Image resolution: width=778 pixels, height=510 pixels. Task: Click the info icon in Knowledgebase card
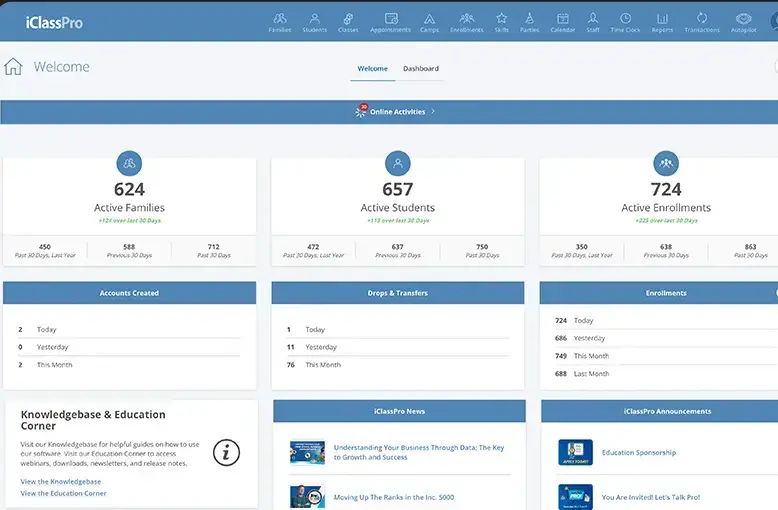pyautogui.click(x=226, y=452)
